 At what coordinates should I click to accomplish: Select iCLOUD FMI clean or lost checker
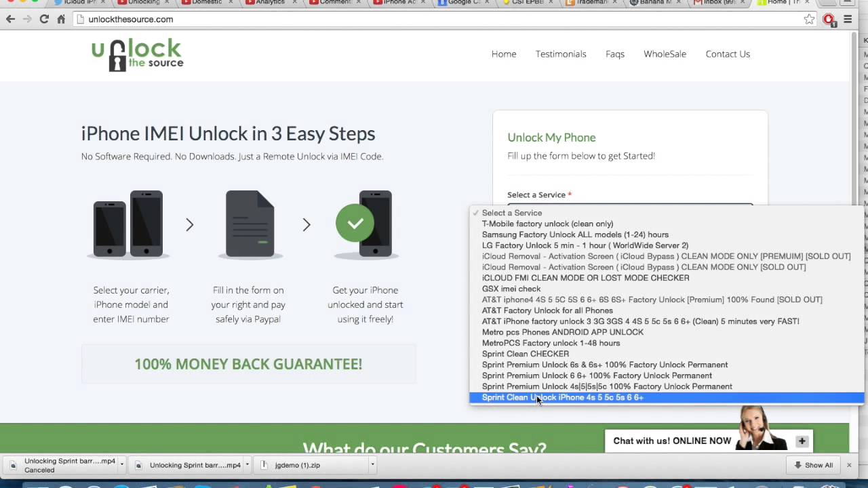click(667, 278)
